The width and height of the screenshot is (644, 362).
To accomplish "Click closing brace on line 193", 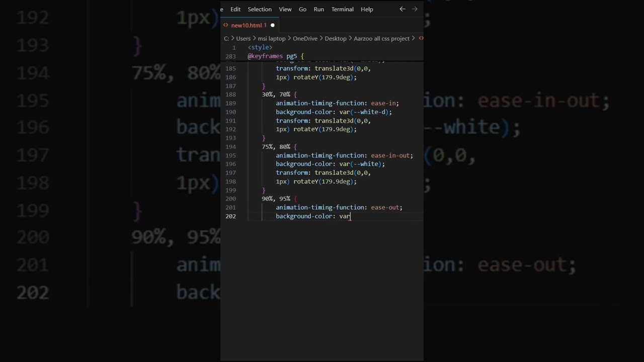I will pyautogui.click(x=264, y=138).
